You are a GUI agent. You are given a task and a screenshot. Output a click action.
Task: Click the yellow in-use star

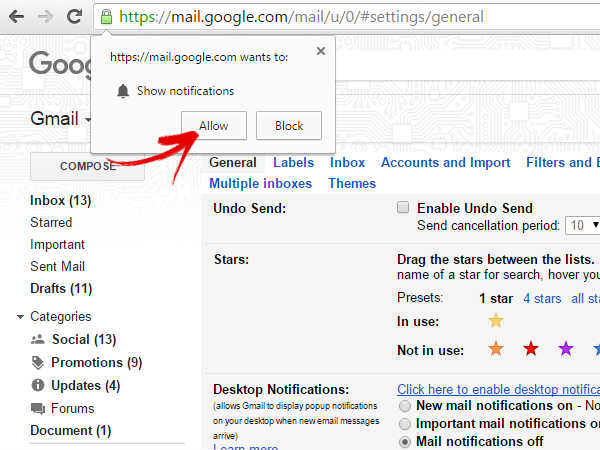495,321
